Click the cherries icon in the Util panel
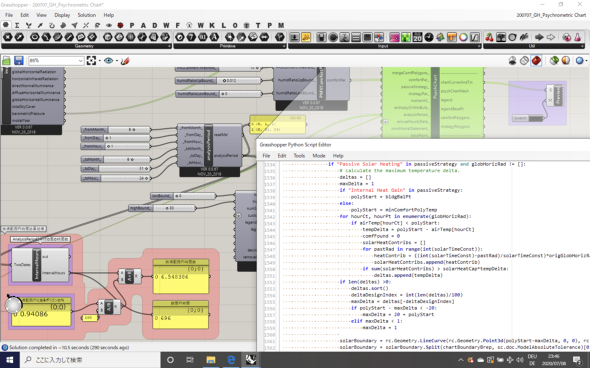This screenshot has width=590, height=368. tap(489, 37)
